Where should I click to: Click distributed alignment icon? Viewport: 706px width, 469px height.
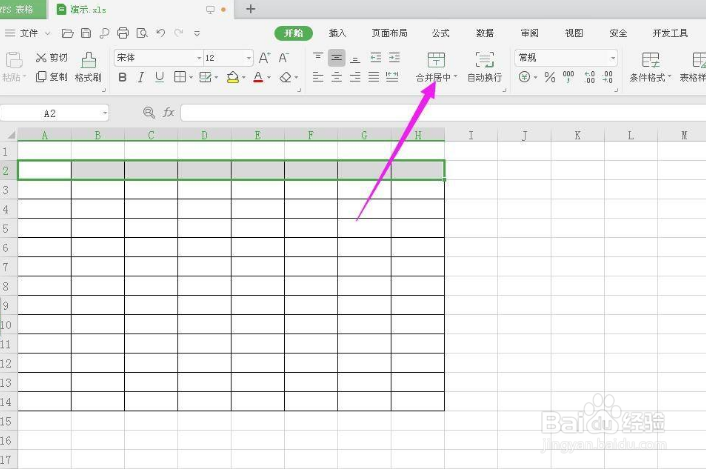point(392,77)
